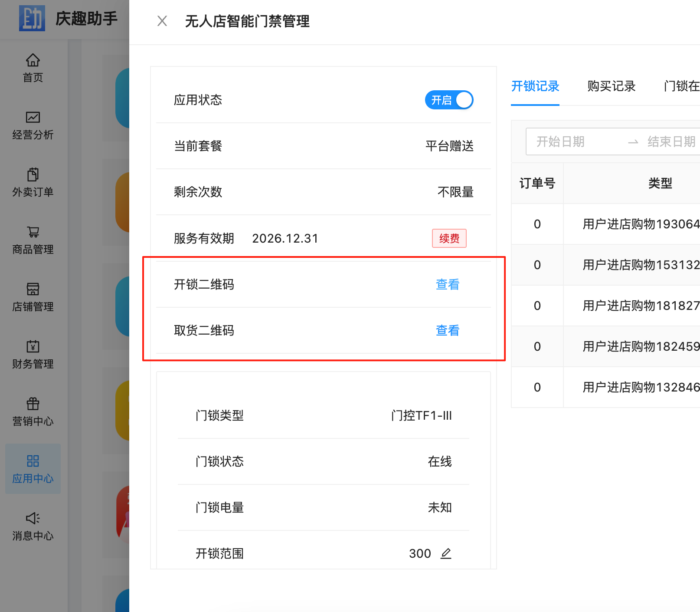Click the red 续费 renew button
The image size is (700, 612).
[449, 238]
